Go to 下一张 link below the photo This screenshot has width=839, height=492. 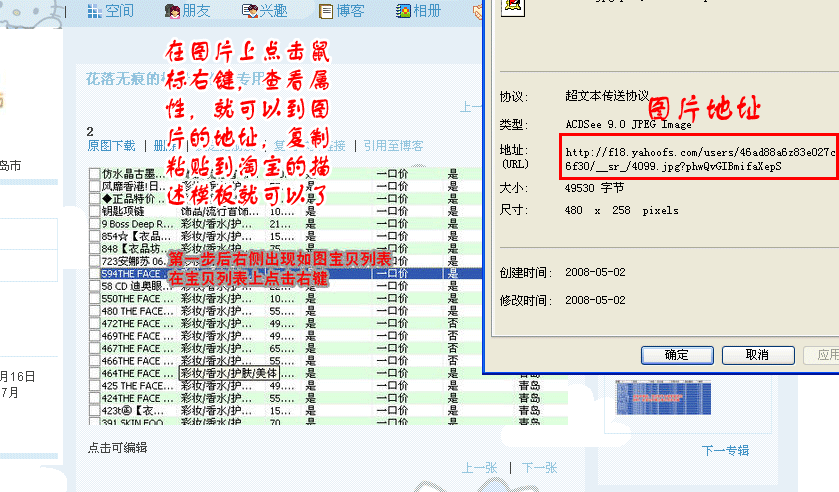(x=539, y=468)
